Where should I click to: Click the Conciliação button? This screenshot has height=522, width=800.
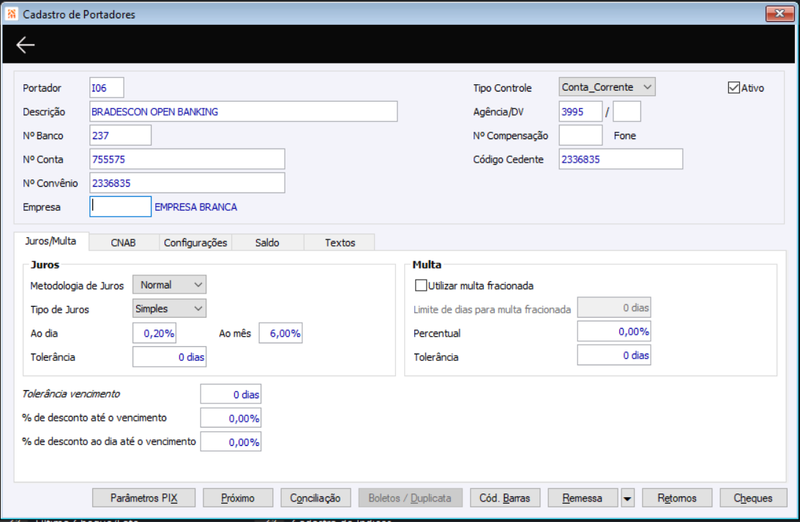tap(315, 498)
